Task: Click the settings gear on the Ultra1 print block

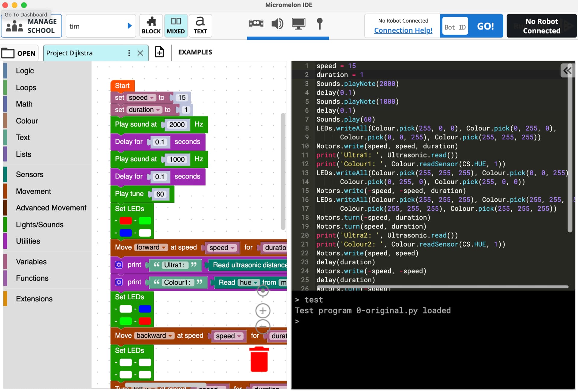Action: coord(119,265)
